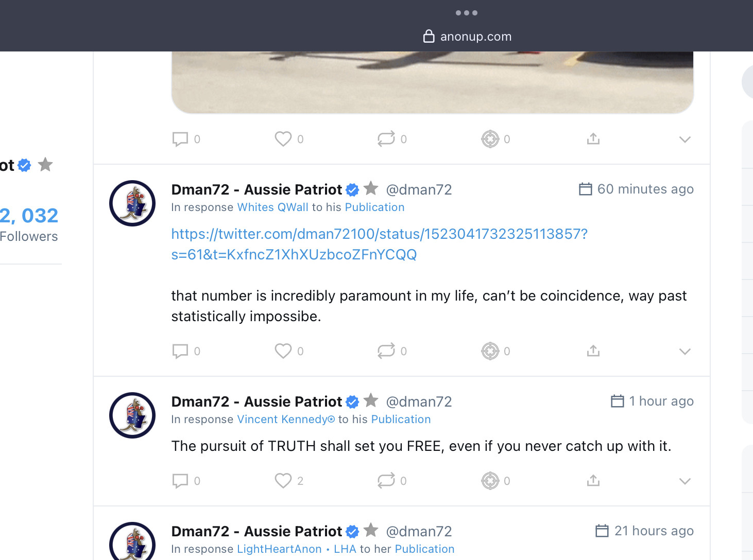
Task: Repost the 'that number is incredibly paramount' post
Action: [x=386, y=351]
